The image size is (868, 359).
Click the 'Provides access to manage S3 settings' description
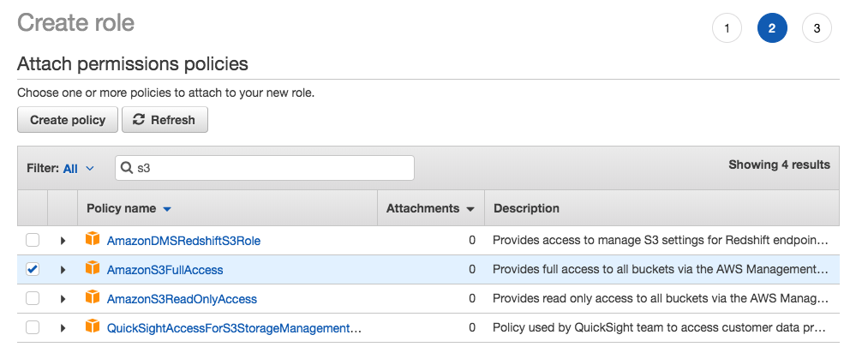pos(661,241)
